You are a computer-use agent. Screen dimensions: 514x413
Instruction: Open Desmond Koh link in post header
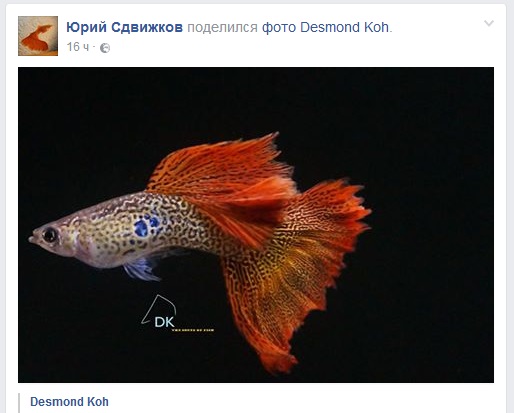(344, 27)
